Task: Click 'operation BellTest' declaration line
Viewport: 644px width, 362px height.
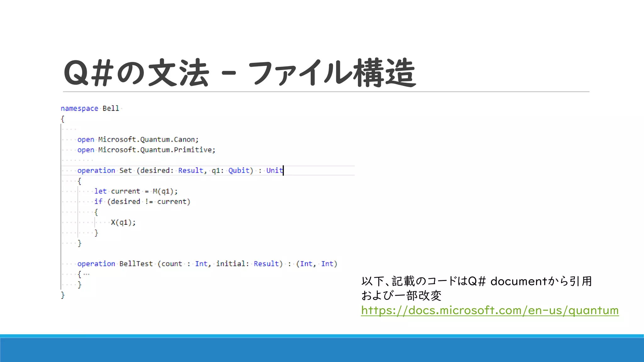Action: (207, 264)
